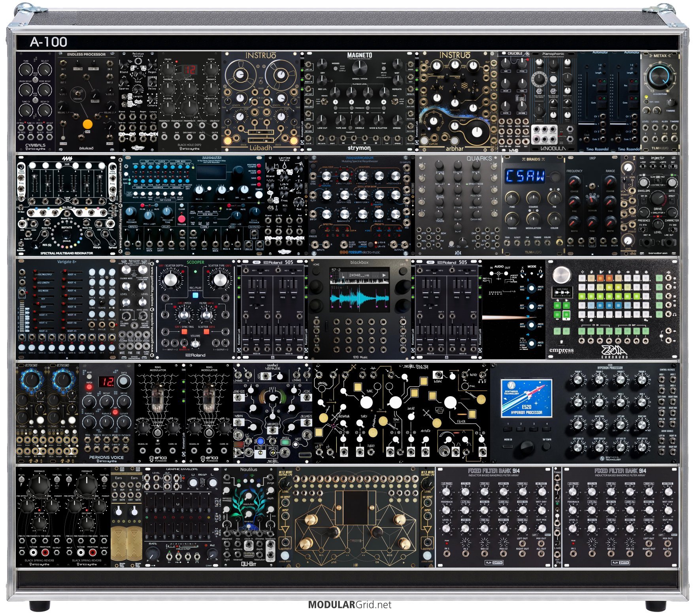Hit the white SHIFT button on the Morphagene
The width and height of the screenshot is (700, 613).
(295, 444)
